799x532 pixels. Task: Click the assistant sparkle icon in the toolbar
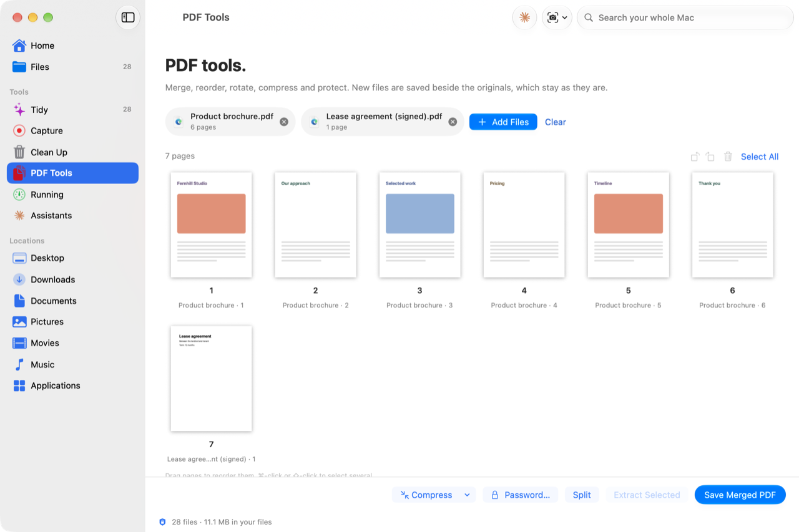(x=524, y=17)
